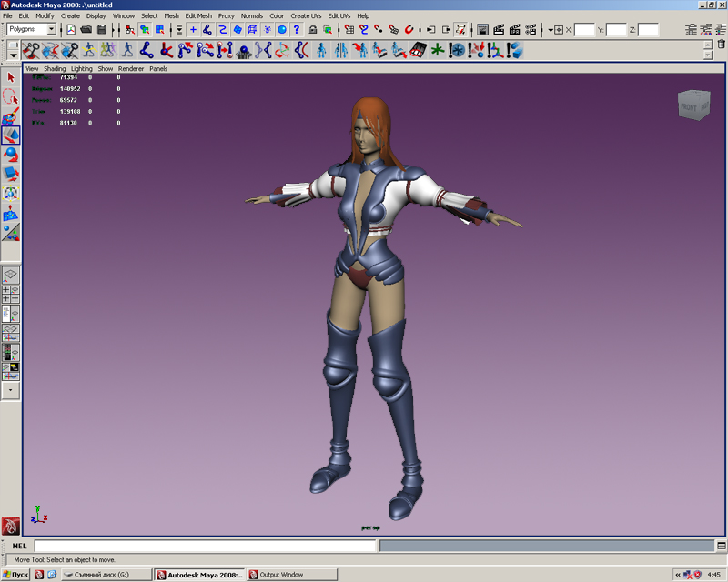
Task: Open the scene file folder icon
Action: click(x=86, y=29)
